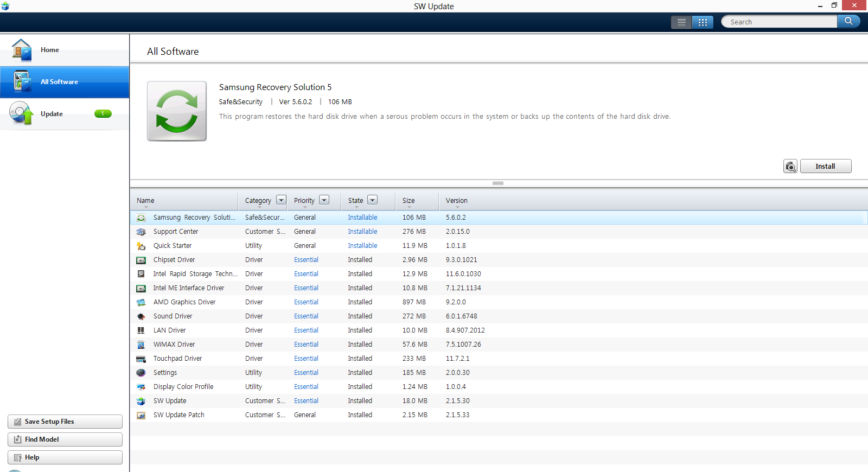The image size is (868, 472).
Task: Click the Save Setup Files button
Action: click(x=65, y=422)
